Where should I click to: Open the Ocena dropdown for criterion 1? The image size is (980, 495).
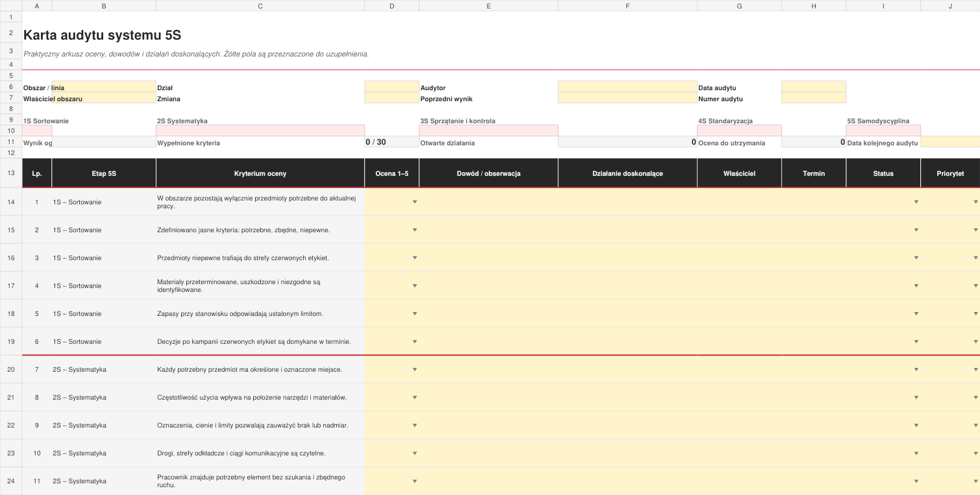click(415, 202)
